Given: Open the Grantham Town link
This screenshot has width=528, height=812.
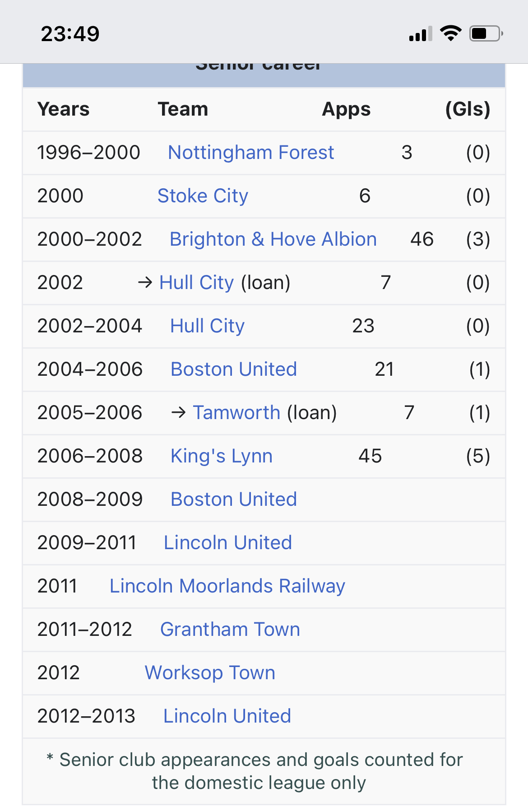Looking at the screenshot, I should tap(230, 630).
